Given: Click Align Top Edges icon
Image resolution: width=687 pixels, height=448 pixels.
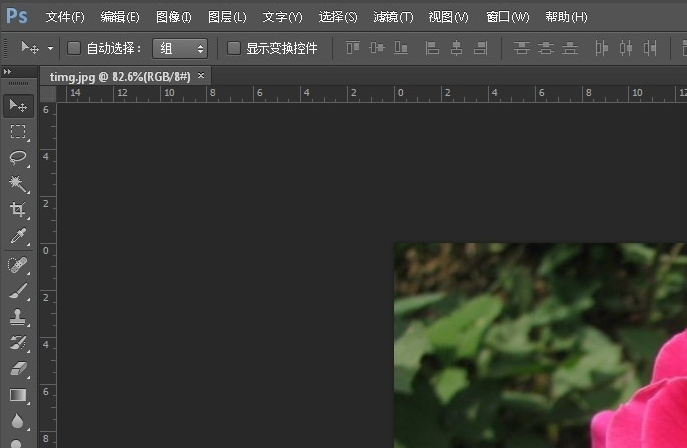Looking at the screenshot, I should [353, 48].
